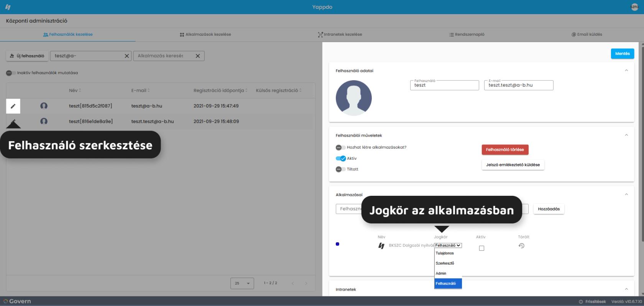Select Tulajdonos role option
The image size is (644, 306).
[x=448, y=253]
